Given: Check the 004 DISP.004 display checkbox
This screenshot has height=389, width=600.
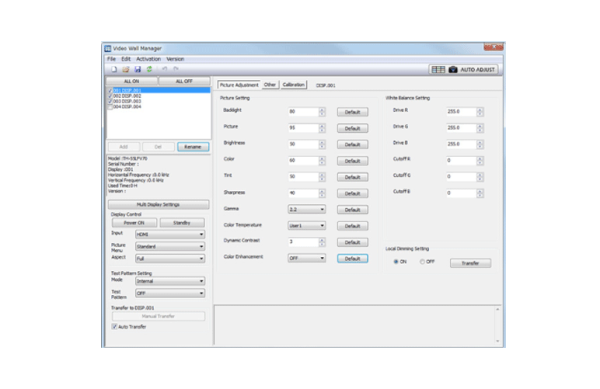Looking at the screenshot, I should pos(110,107).
